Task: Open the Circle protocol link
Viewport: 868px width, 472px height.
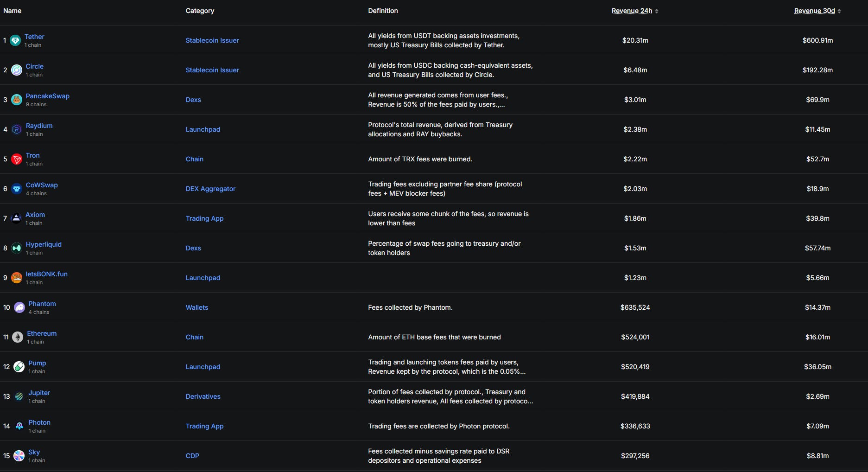Action: click(x=35, y=66)
